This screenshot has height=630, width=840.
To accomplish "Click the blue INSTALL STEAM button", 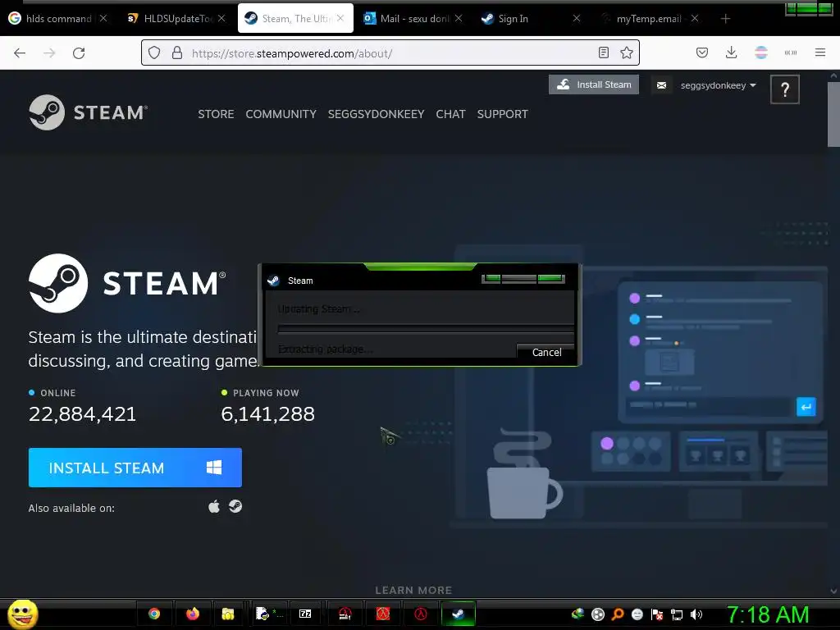I will click(x=135, y=468).
